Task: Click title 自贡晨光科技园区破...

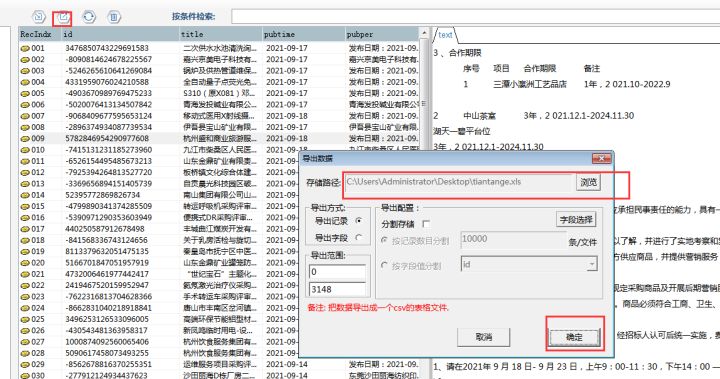Action: tap(220, 184)
